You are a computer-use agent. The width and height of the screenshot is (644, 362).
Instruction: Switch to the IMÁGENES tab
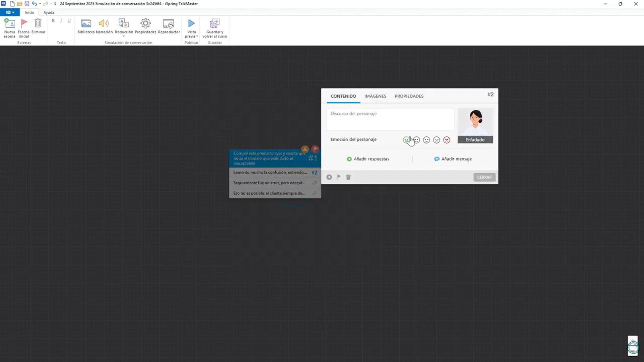[375, 96]
